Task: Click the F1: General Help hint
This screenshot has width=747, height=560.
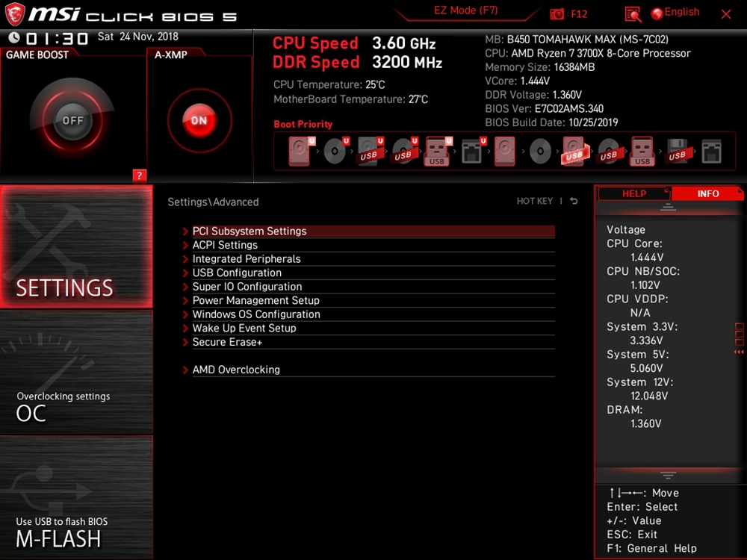Action: pyautogui.click(x=651, y=549)
